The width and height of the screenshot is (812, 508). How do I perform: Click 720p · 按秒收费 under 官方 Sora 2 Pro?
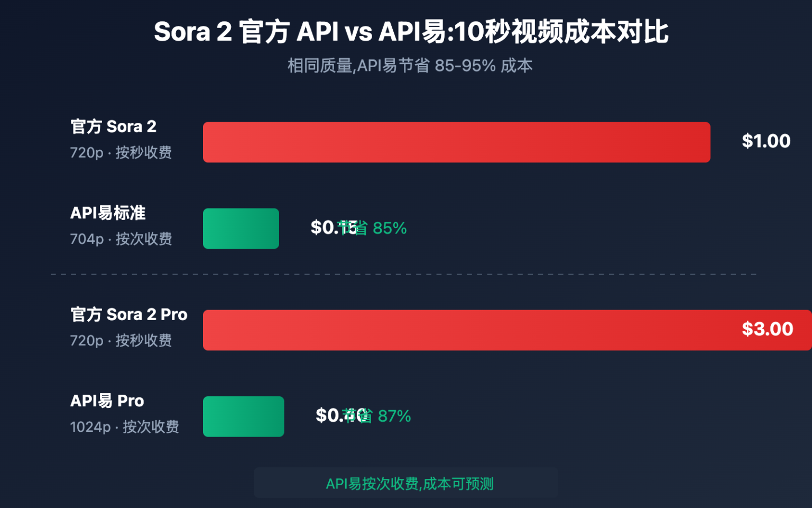pos(121,340)
